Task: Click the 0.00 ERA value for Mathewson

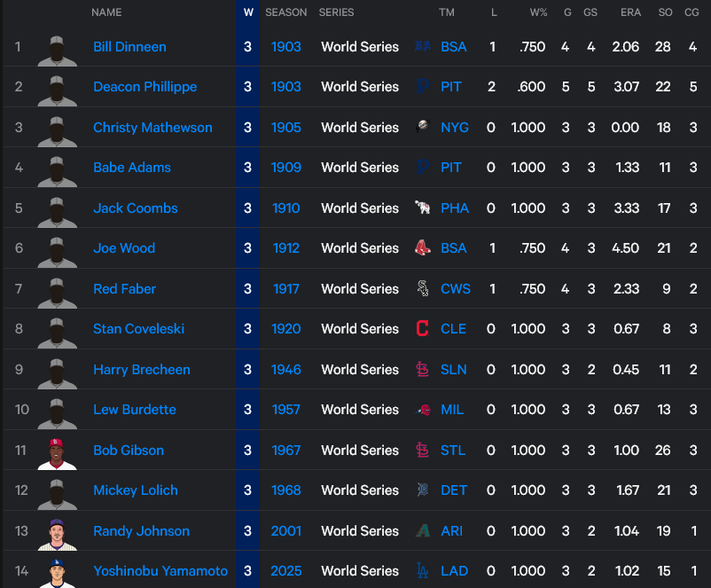Action: [625, 128]
